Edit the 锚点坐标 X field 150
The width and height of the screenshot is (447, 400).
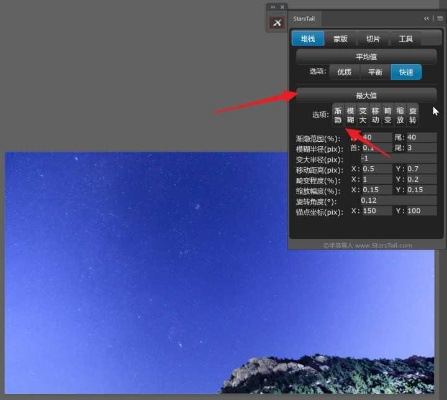click(377, 211)
